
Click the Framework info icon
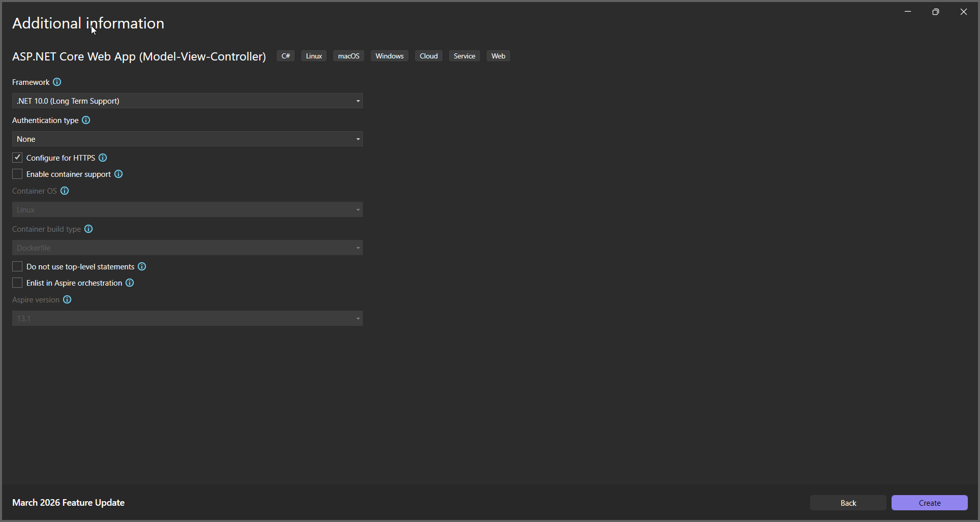point(57,82)
